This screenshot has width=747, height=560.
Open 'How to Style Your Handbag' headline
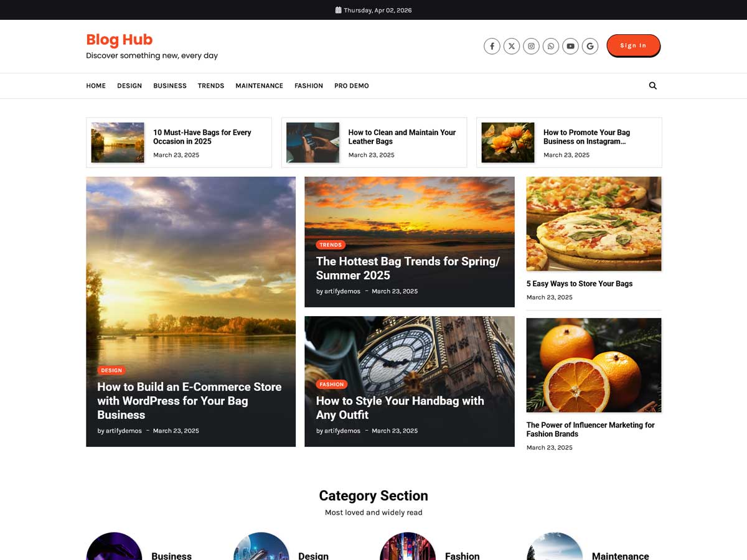400,408
